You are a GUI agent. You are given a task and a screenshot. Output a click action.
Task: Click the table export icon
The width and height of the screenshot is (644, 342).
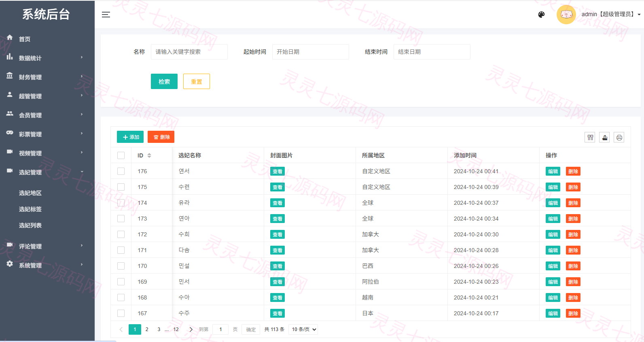(605, 138)
